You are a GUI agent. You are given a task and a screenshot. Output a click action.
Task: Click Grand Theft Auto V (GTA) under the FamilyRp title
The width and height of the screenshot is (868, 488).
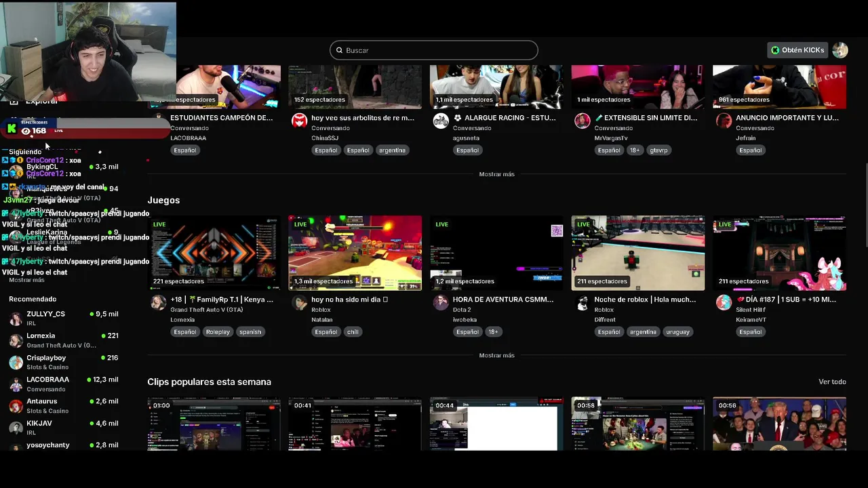206,310
